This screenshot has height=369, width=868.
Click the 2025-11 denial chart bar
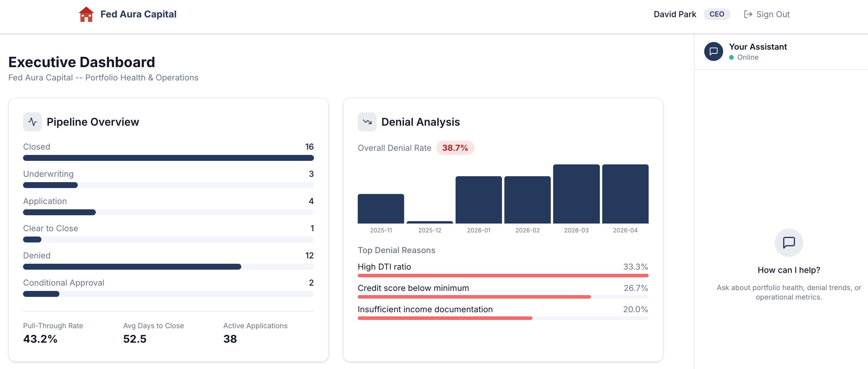(381, 208)
